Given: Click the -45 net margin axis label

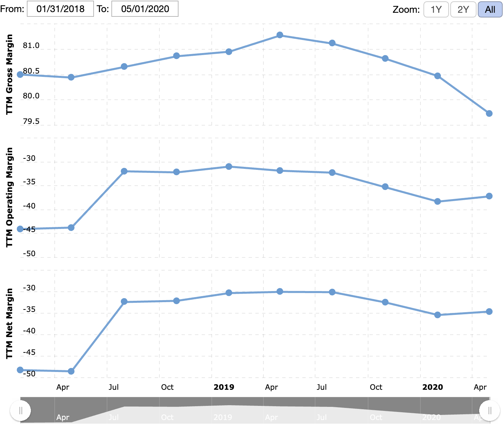Looking at the screenshot, I should pos(29,352).
